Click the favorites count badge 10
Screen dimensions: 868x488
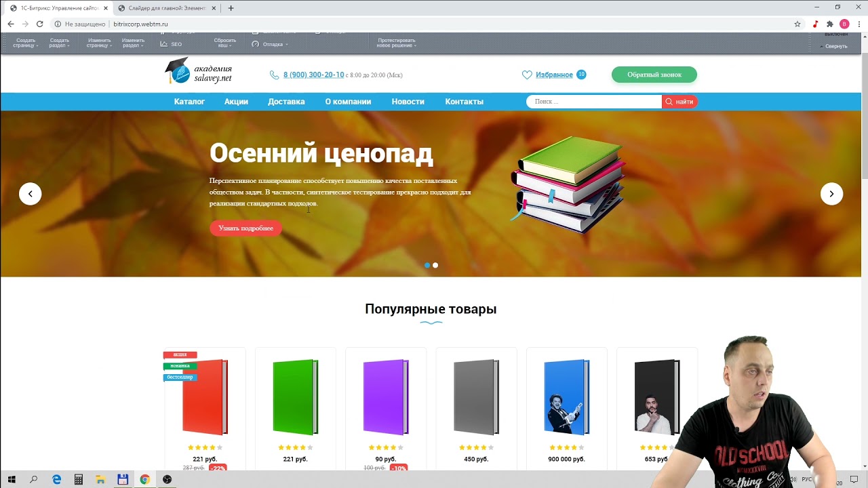581,75
